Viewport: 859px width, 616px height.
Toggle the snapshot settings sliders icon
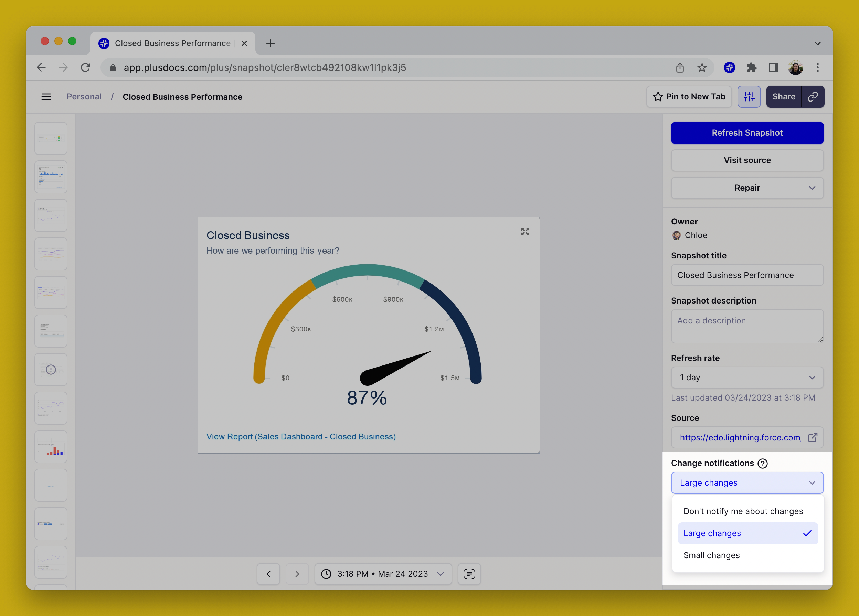coord(749,97)
